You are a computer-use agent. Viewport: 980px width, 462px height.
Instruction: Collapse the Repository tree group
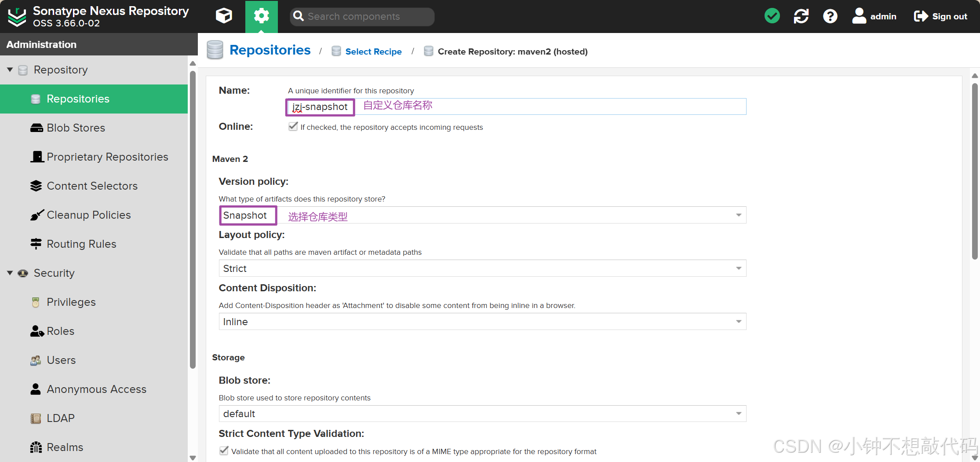[x=10, y=70]
